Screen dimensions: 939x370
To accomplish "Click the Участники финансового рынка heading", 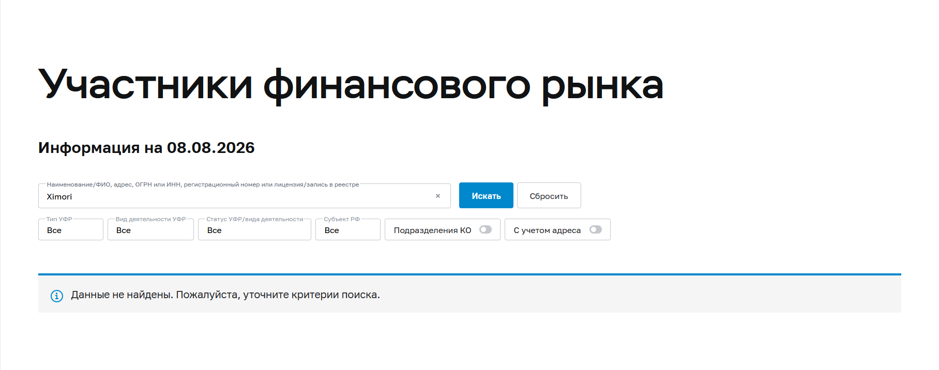I will click(x=351, y=85).
